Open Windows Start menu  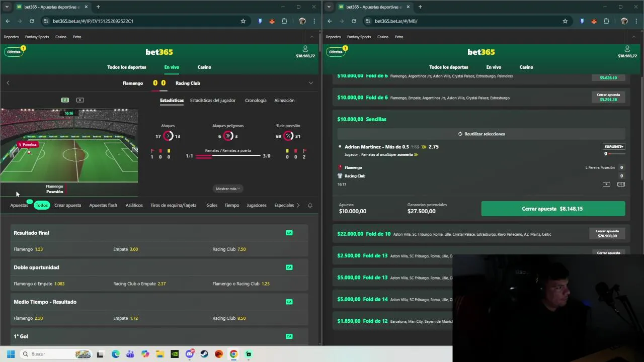pyautogui.click(x=11, y=354)
